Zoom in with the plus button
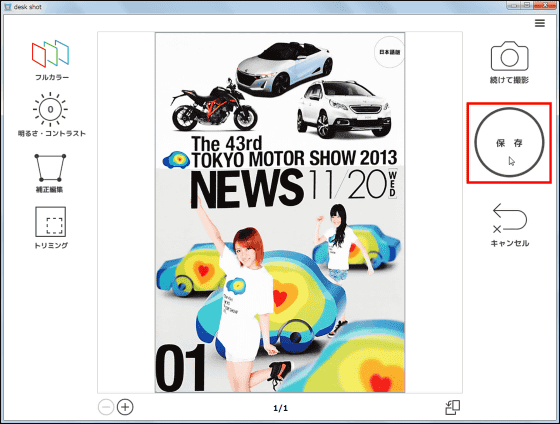The width and height of the screenshot is (560, 424). pyautogui.click(x=125, y=407)
